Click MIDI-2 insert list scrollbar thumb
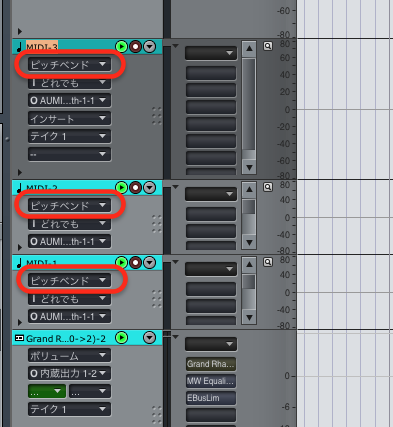This screenshot has height=427, width=393. 249,207
